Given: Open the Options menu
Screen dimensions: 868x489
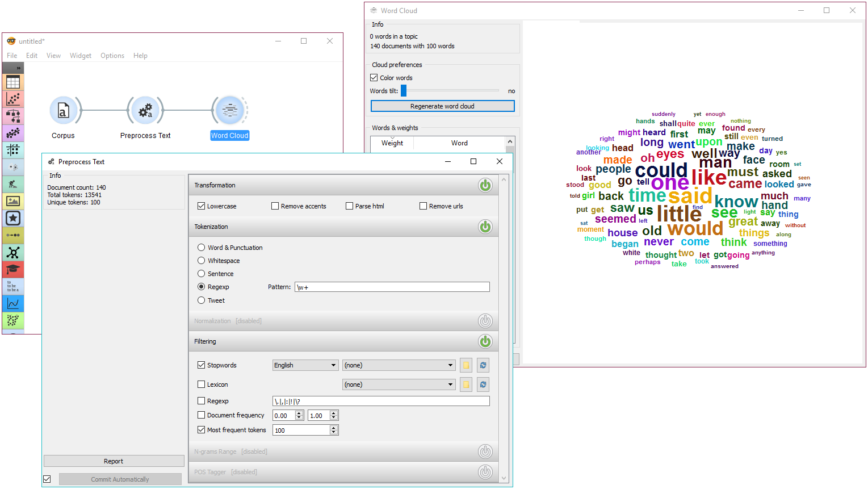Looking at the screenshot, I should (112, 56).
